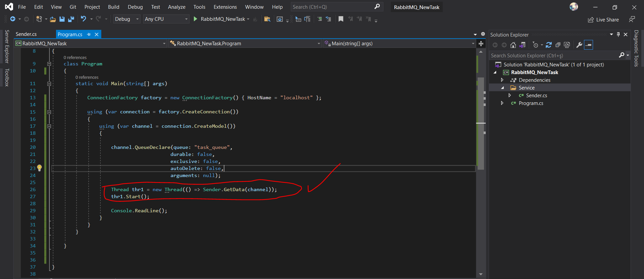644x279 pixels.
Task: Click the Undo arrow in the toolbar
Action: (84, 19)
